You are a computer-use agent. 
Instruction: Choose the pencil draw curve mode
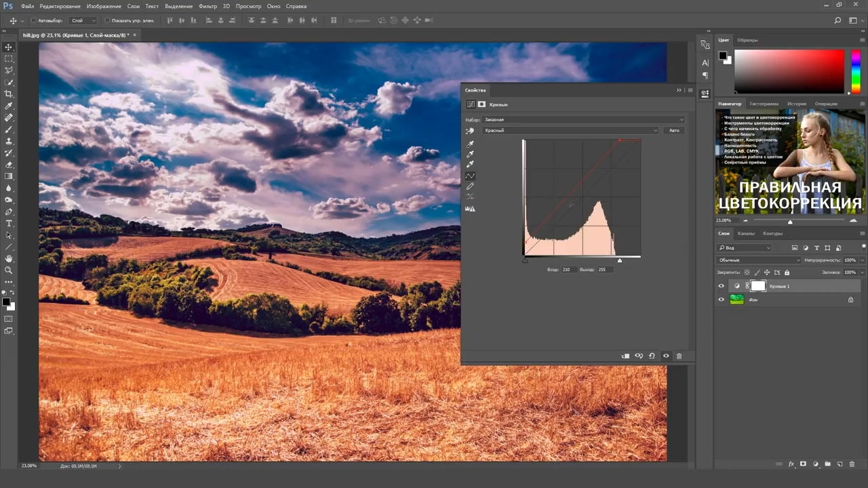point(470,186)
